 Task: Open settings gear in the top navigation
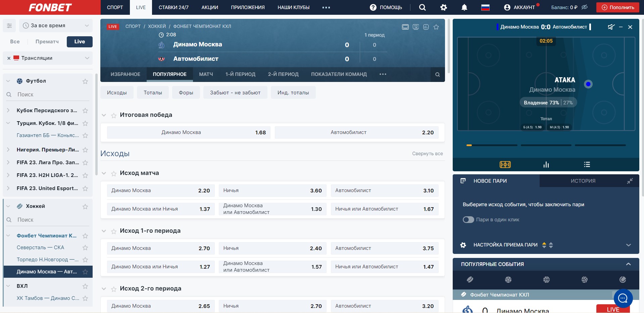click(x=444, y=7)
